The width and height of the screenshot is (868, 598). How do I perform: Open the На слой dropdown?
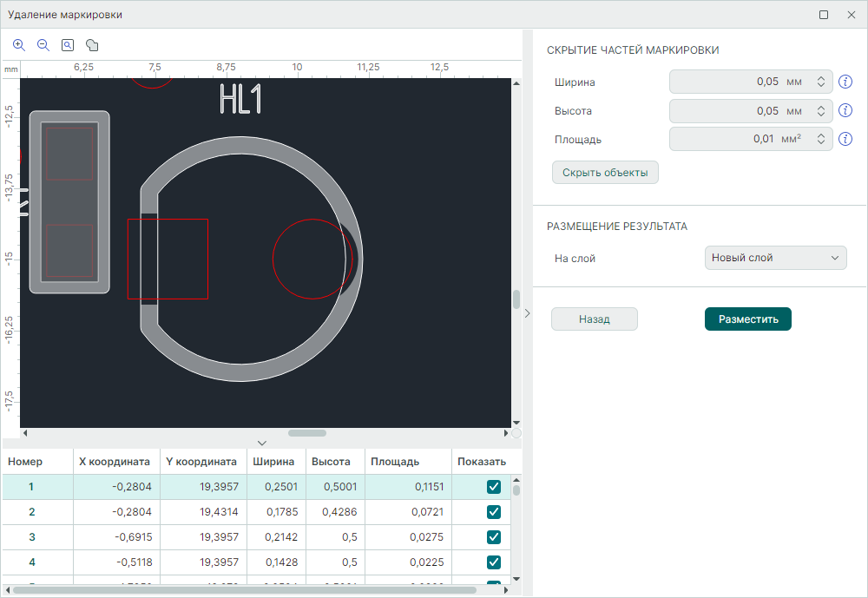pyautogui.click(x=775, y=258)
